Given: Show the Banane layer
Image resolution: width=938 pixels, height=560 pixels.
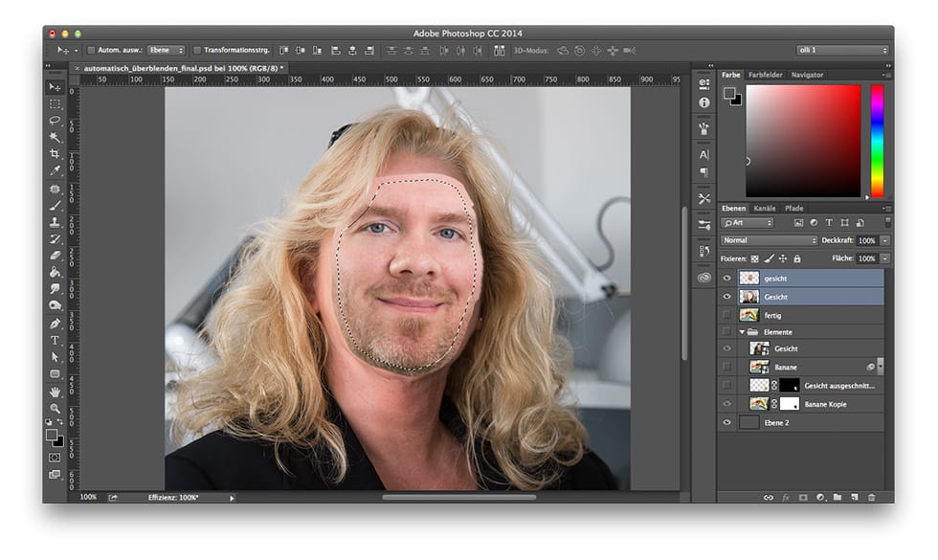Looking at the screenshot, I should [726, 367].
